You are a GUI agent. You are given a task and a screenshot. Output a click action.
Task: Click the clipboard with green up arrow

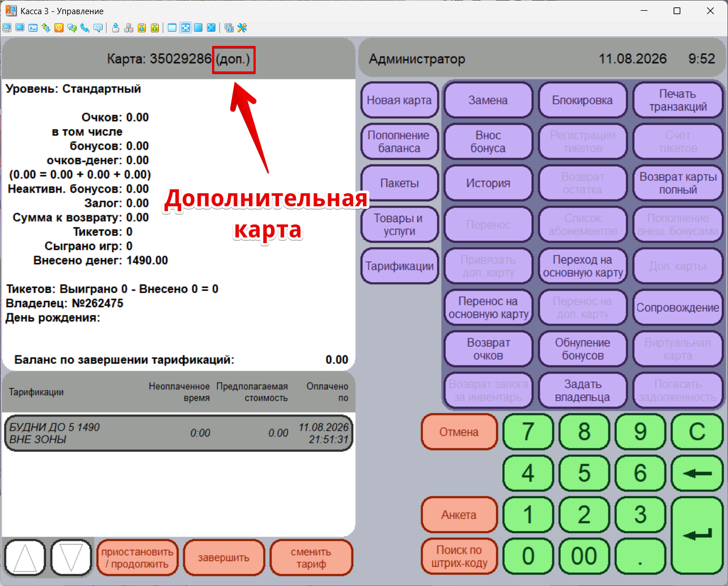pyautogui.click(x=155, y=28)
